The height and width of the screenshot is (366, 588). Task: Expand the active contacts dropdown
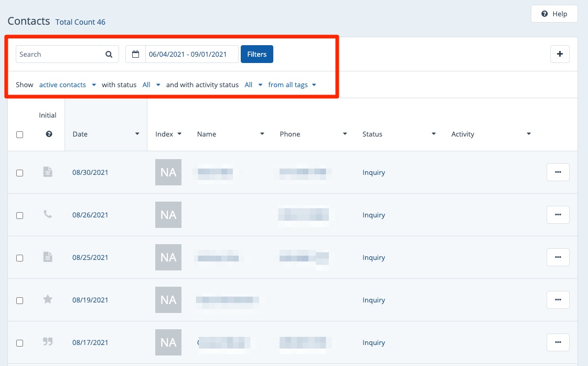tap(68, 85)
